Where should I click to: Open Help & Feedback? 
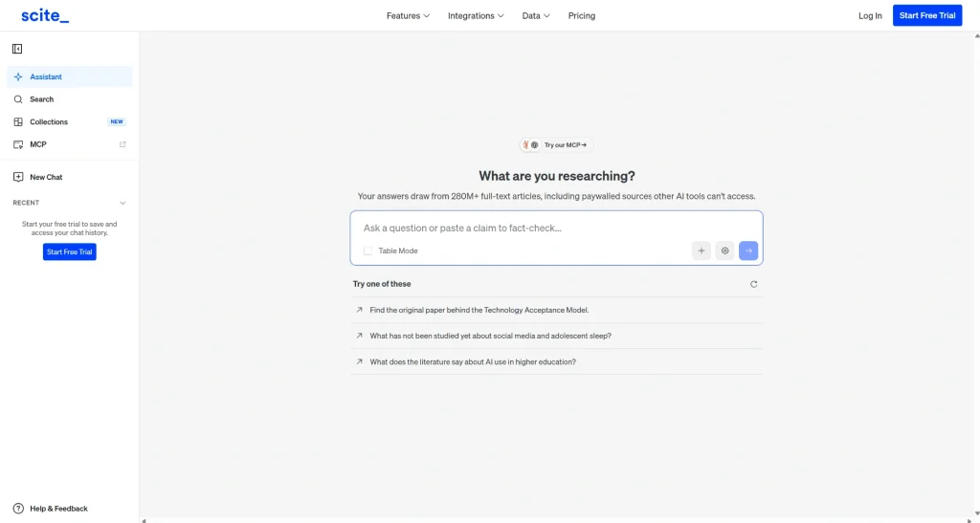(x=51, y=509)
